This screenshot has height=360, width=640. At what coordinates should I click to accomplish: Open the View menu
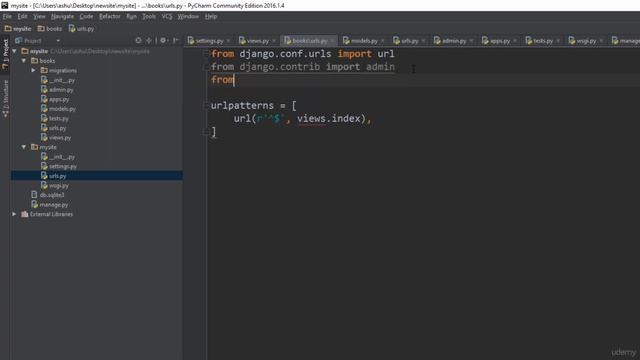(39, 16)
